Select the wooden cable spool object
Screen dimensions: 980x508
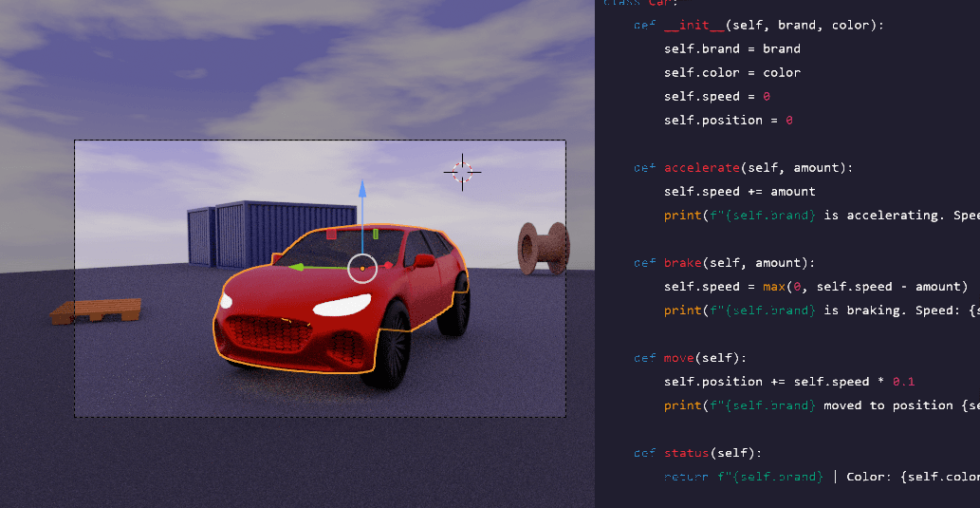click(544, 249)
